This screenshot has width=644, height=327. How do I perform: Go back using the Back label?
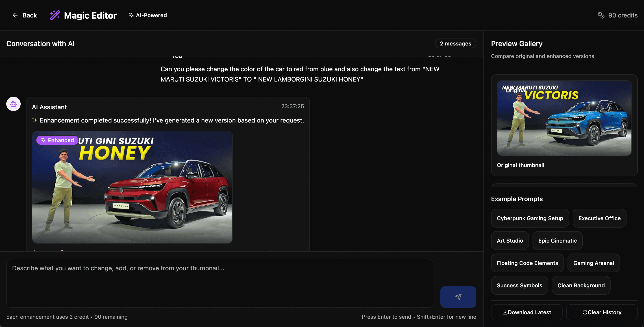point(30,15)
